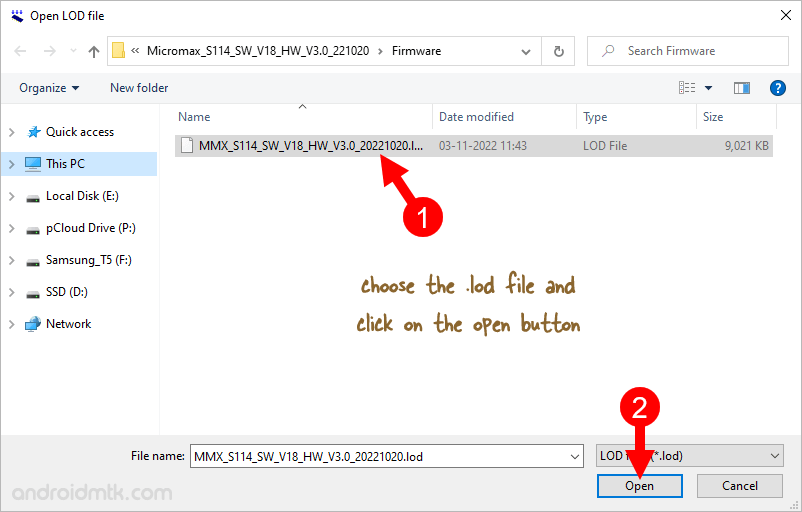Click the Up one level arrow
The width and height of the screenshot is (802, 512).
(x=94, y=51)
